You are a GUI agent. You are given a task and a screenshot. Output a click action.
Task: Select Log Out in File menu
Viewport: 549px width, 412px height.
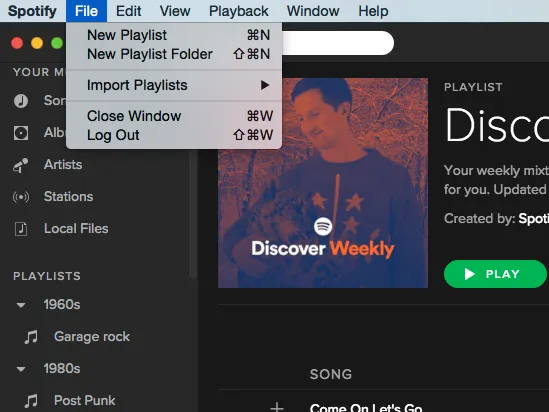(x=174, y=135)
